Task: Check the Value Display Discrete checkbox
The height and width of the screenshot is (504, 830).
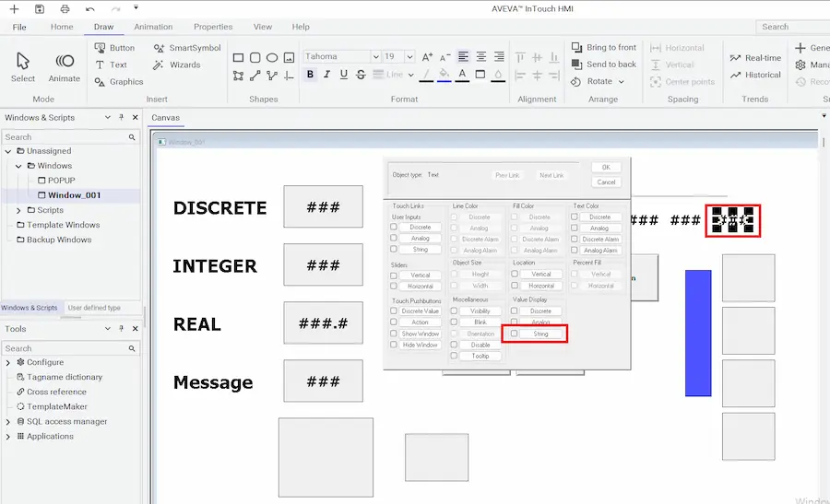Action: pos(514,311)
